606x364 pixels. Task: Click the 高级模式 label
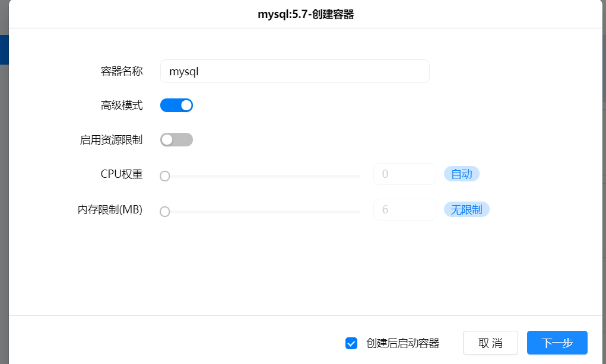click(122, 106)
